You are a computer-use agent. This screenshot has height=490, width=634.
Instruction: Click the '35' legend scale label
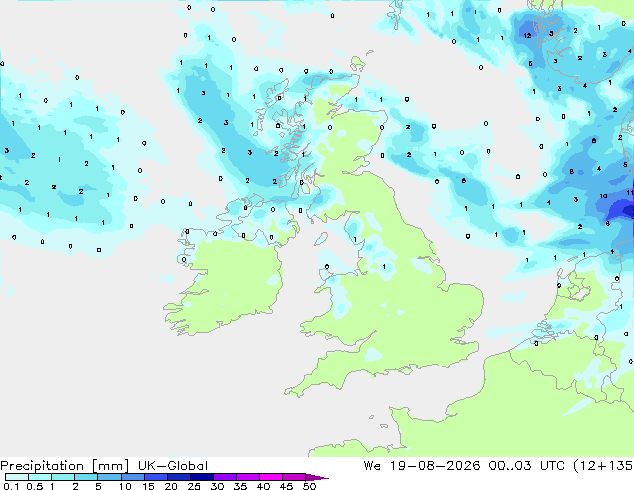coord(240,486)
